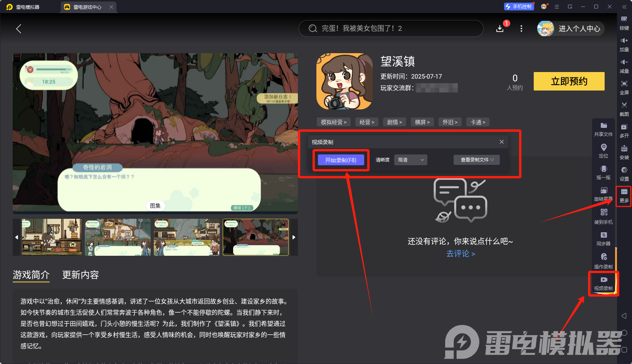The width and height of the screenshot is (632, 364).
Task: Click the 手机控制 button
Action: pyautogui.click(x=519, y=7)
